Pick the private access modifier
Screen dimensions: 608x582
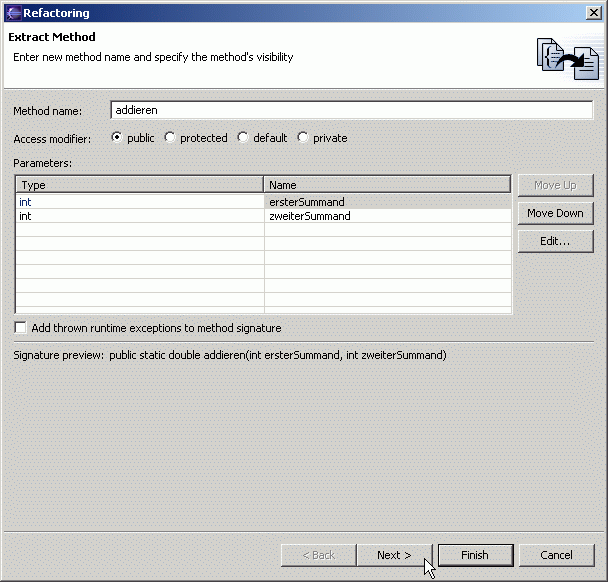303,138
